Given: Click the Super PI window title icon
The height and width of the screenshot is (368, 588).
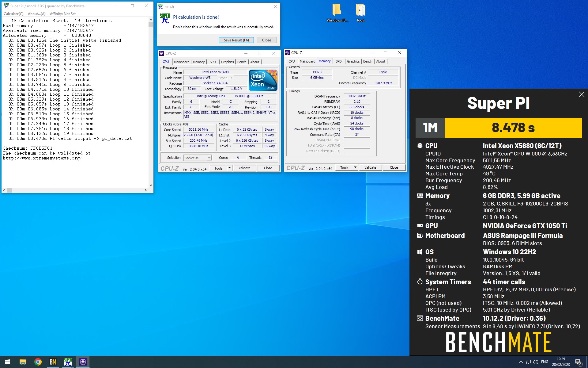Looking at the screenshot, I should [x=6, y=6].
